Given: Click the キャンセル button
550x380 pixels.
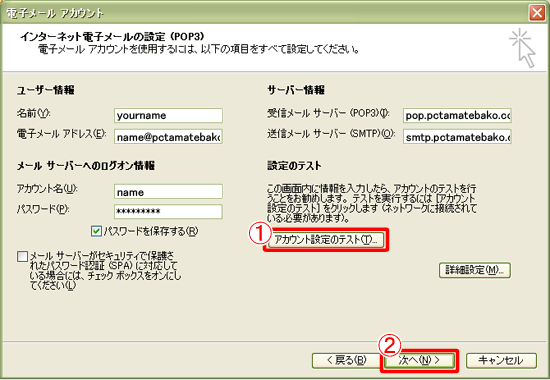Looking at the screenshot, I should [x=501, y=360].
